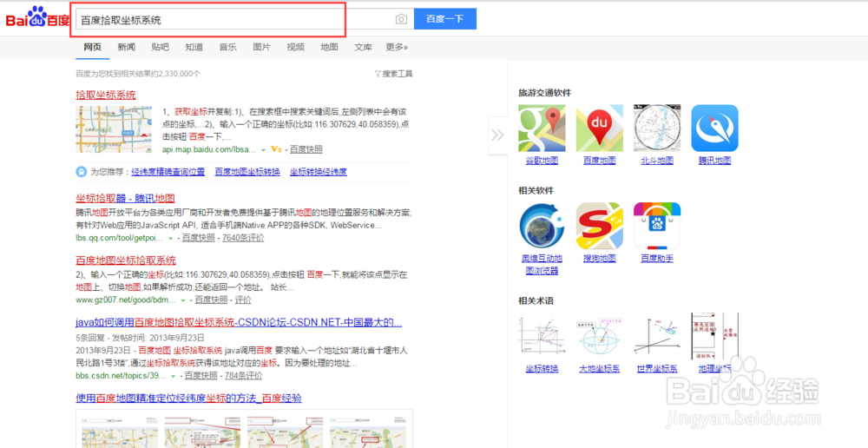The image size is (868, 448).
Task: Open the 百度助手 text link
Action: [657, 259]
